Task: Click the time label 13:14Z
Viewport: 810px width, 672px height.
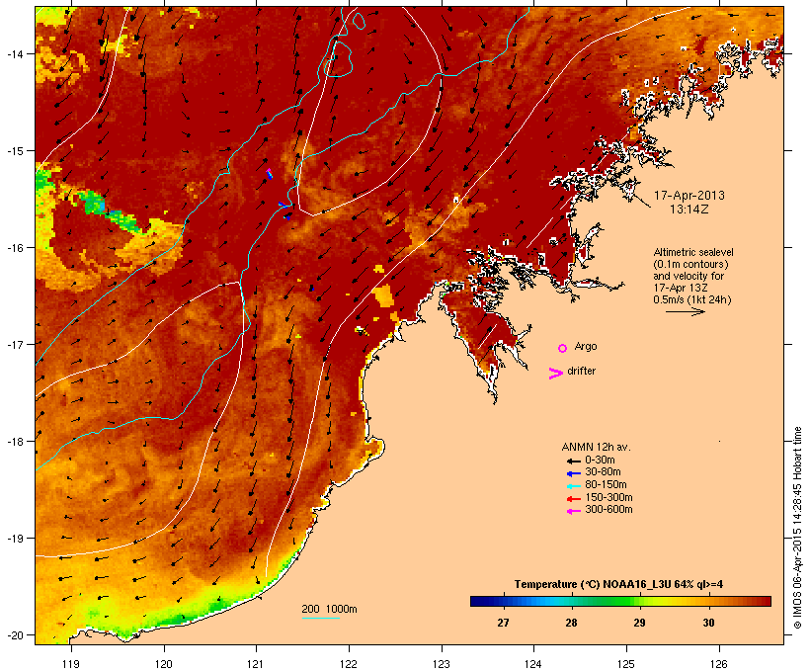Action: [x=689, y=210]
